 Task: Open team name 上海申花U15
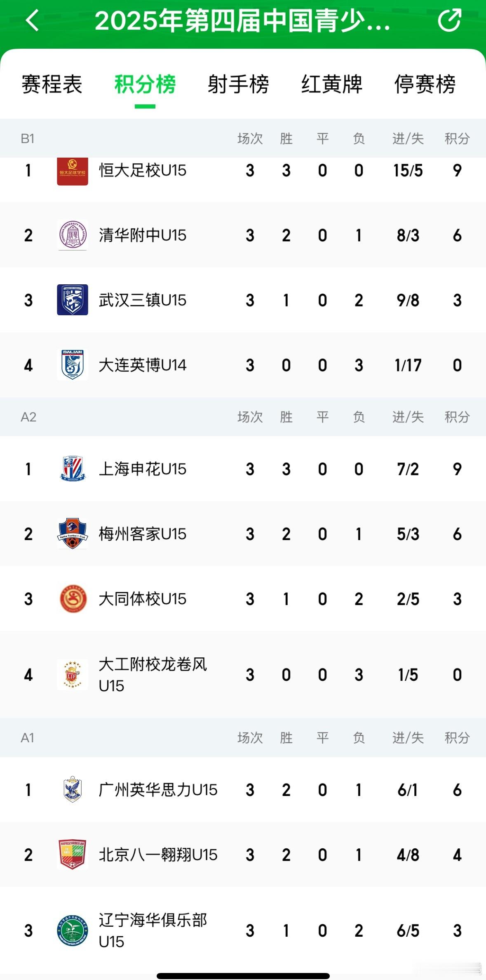tap(143, 469)
